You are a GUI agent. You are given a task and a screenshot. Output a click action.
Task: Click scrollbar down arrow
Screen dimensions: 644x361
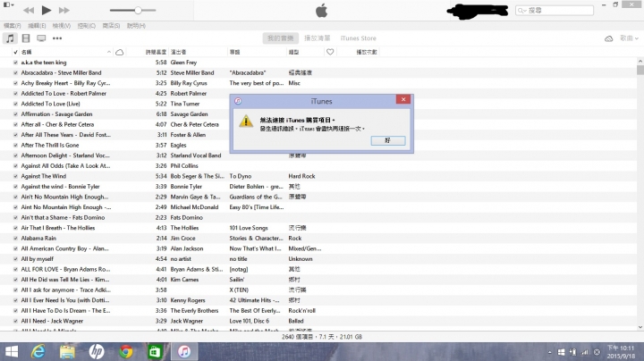click(640, 327)
